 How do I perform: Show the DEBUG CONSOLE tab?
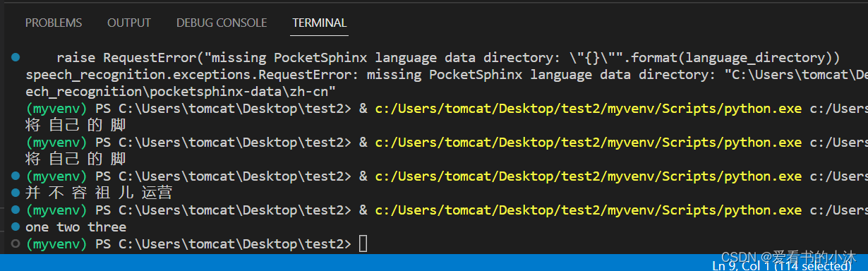(x=222, y=23)
